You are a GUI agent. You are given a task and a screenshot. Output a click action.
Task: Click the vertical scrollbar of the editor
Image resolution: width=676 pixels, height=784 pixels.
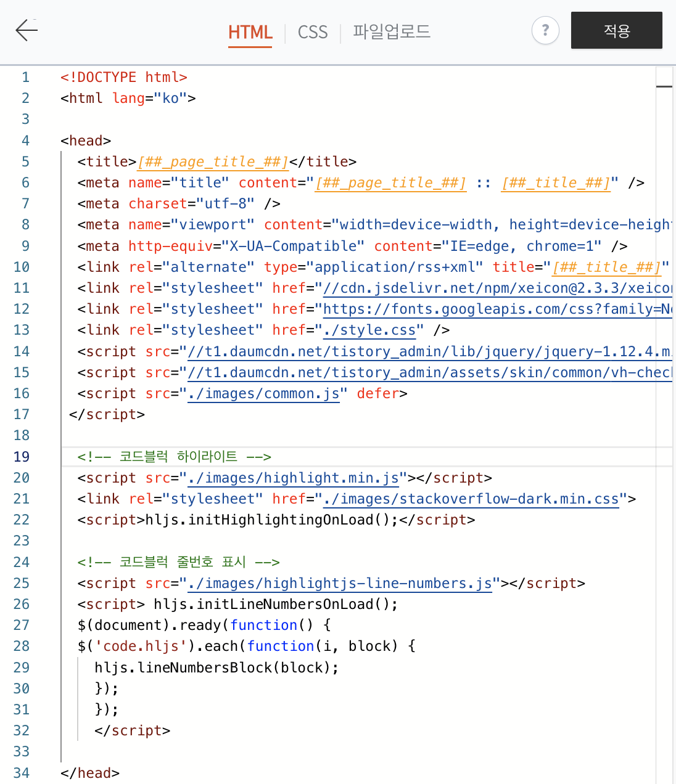click(x=664, y=425)
